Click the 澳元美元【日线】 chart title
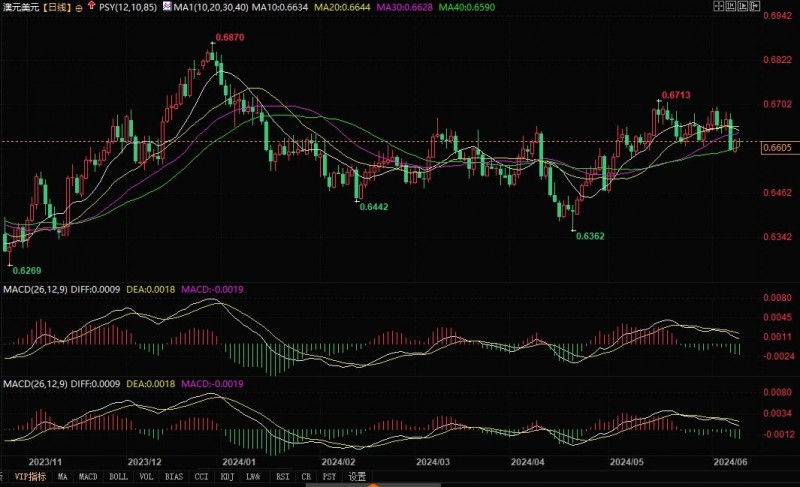 pyautogui.click(x=37, y=8)
